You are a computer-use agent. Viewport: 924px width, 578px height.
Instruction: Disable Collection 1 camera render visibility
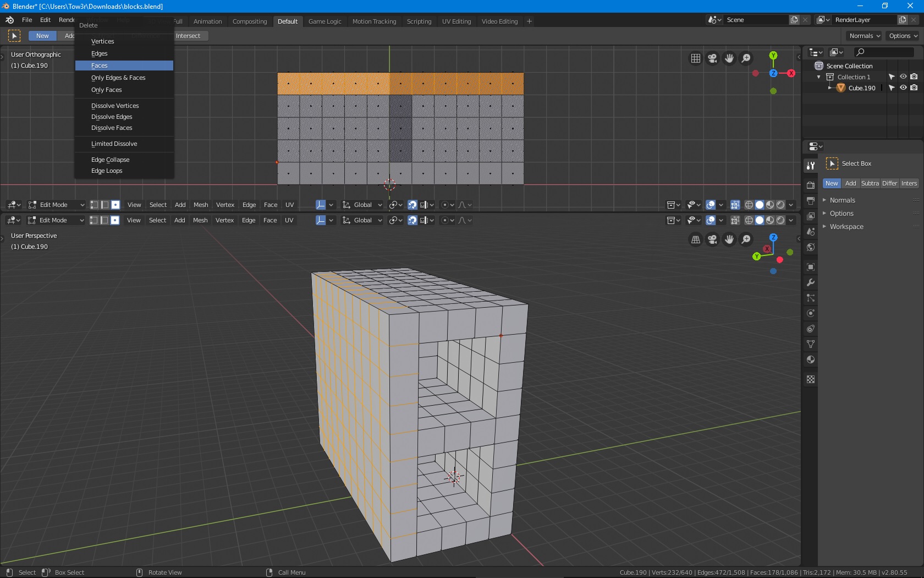coord(914,77)
